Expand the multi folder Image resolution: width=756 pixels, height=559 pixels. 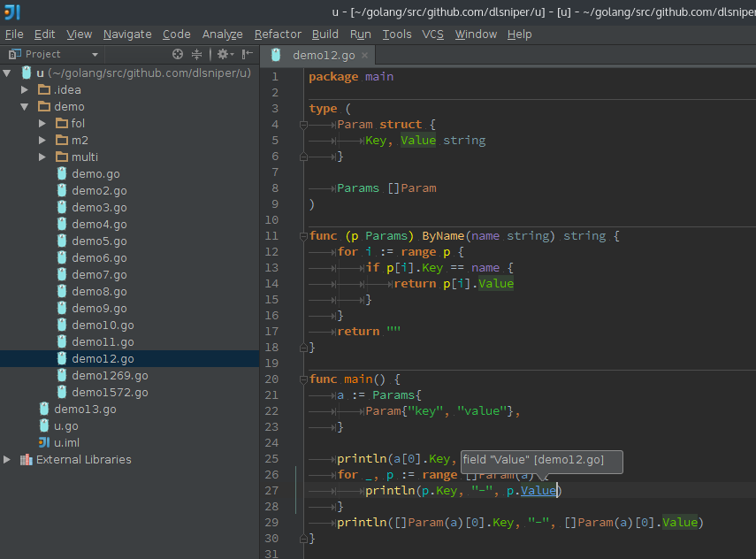click(42, 157)
